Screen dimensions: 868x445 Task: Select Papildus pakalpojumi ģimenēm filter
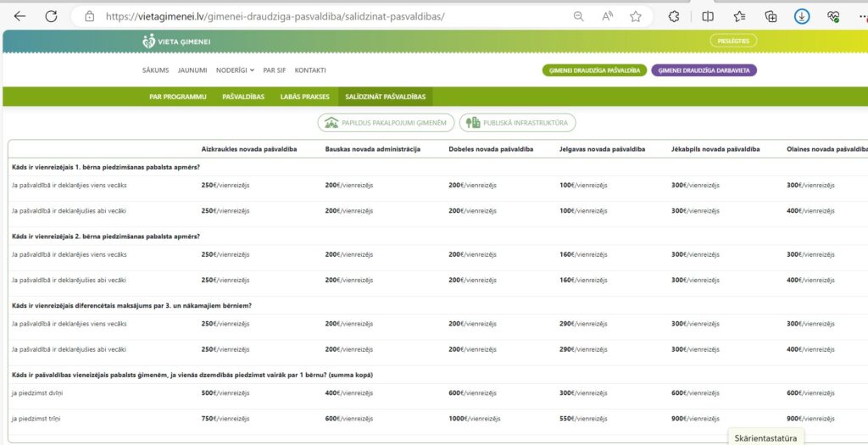point(387,123)
